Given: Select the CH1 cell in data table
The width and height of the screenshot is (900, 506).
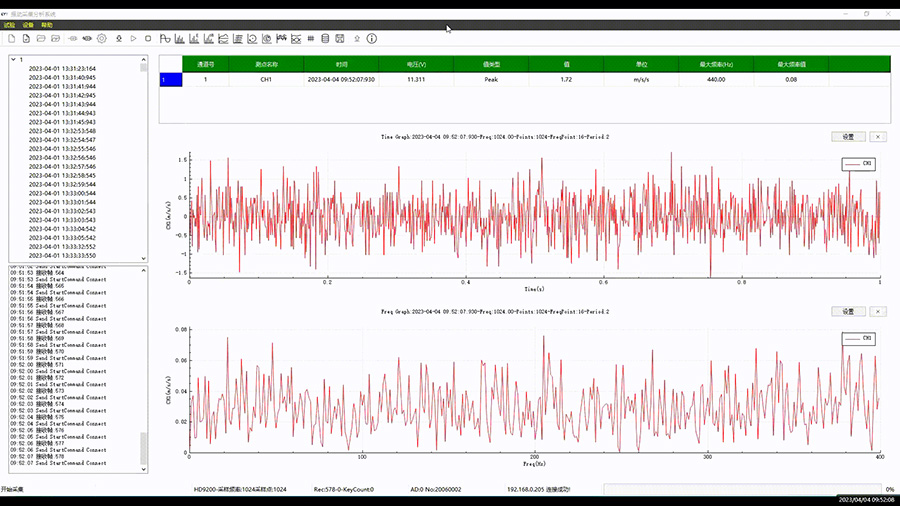Looking at the screenshot, I should pyautogui.click(x=266, y=79).
